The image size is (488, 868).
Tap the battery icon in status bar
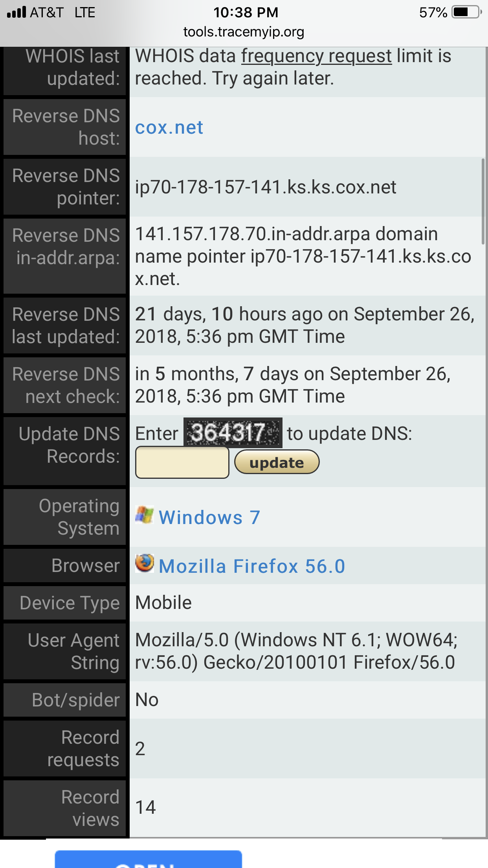[467, 12]
